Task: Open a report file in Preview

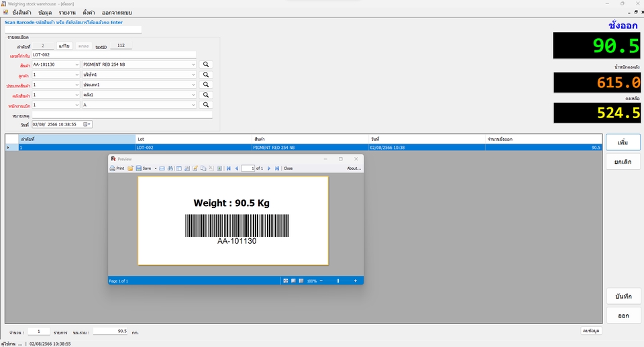Action: (x=130, y=168)
